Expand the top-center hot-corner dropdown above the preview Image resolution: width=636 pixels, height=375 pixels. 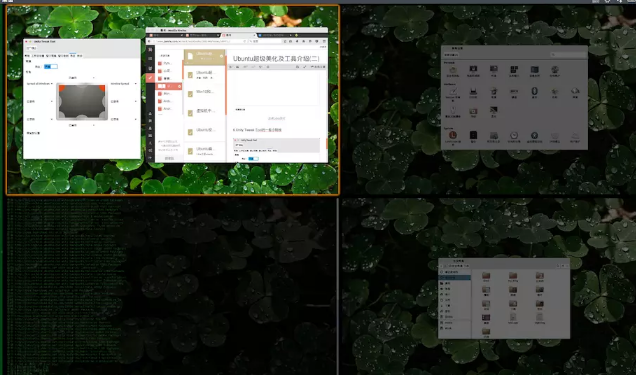click(82, 77)
